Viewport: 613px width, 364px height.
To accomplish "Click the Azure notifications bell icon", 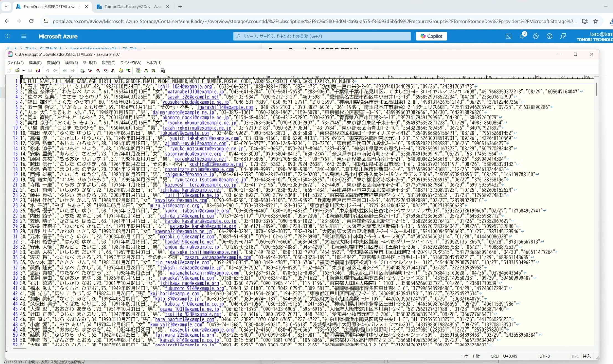I will click(x=522, y=36).
